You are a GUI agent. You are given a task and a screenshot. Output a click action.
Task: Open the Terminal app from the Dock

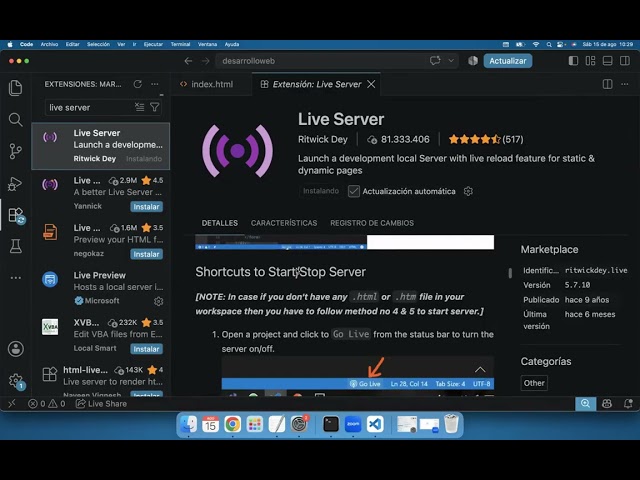coord(331,424)
